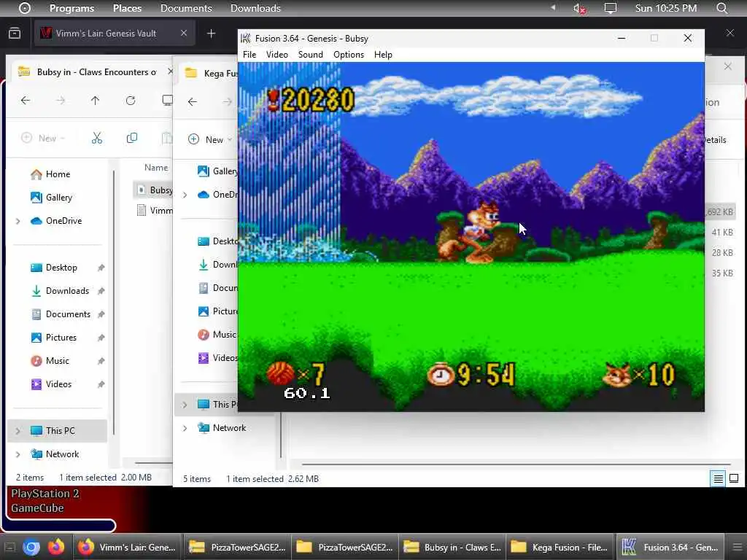Open Documents from the top panel
This screenshot has height=560, width=747.
[186, 8]
